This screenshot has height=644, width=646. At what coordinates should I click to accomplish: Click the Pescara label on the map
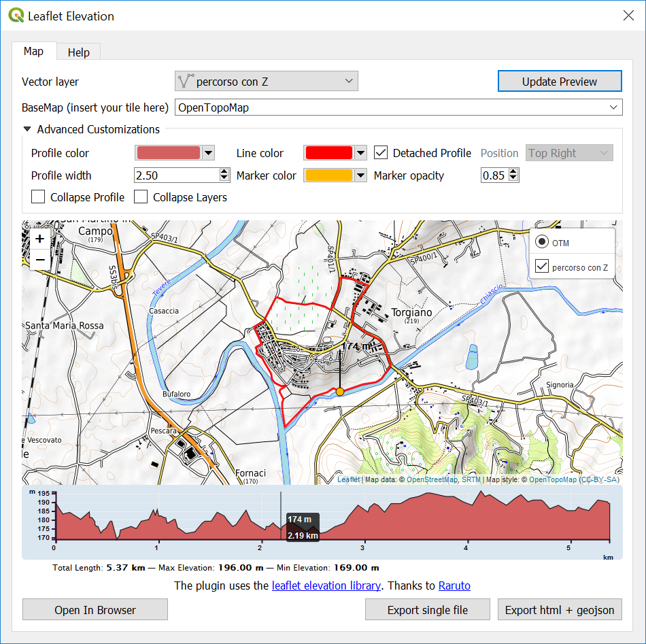pos(164,430)
